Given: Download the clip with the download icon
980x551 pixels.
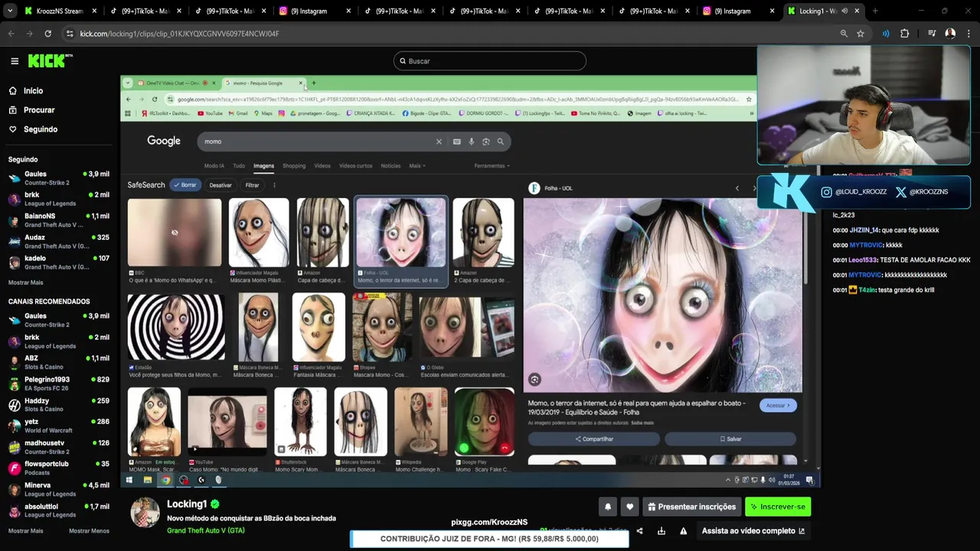Looking at the screenshot, I should (x=661, y=531).
